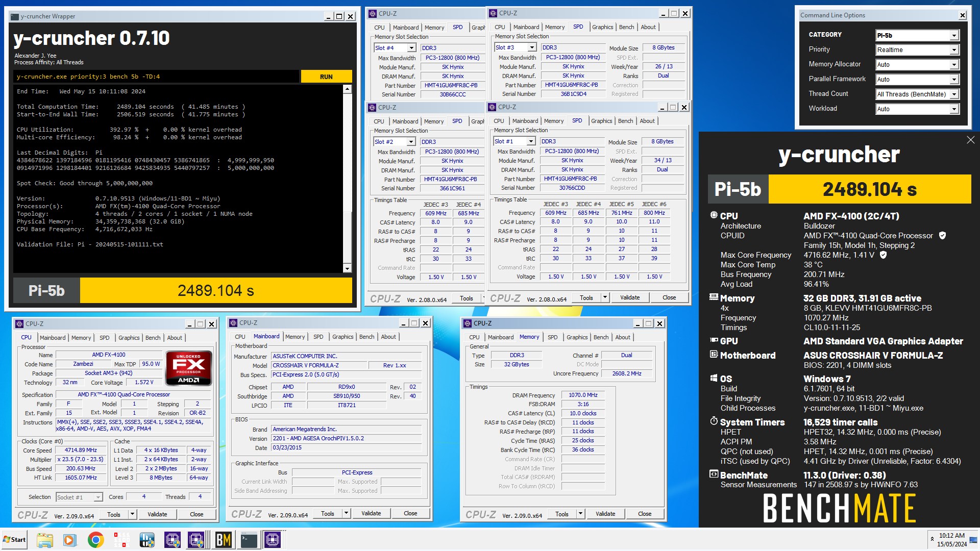980x551 pixels.
Task: Click the System Timers stopwatch icon
Action: click(x=714, y=421)
